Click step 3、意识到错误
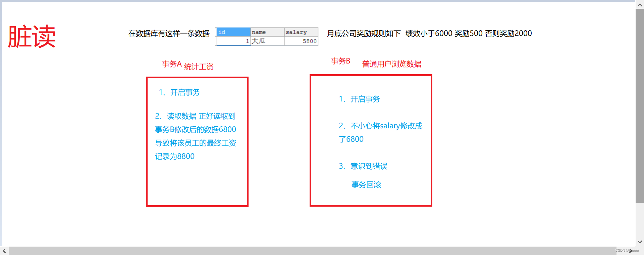 coord(363,166)
